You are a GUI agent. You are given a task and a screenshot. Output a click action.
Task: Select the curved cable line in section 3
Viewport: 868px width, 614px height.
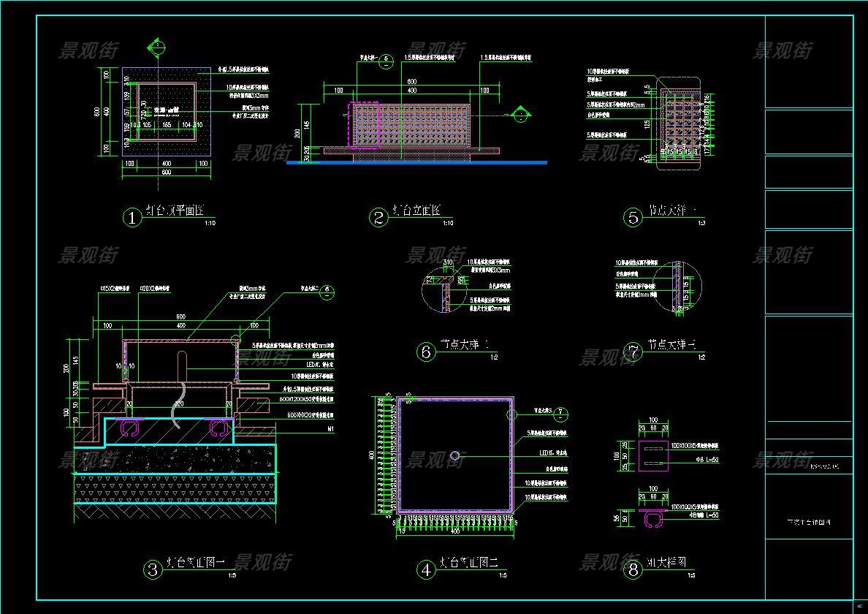point(175,409)
